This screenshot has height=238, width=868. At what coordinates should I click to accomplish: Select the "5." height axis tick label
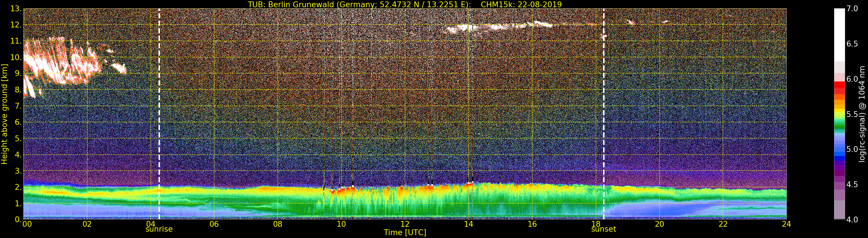[18, 138]
